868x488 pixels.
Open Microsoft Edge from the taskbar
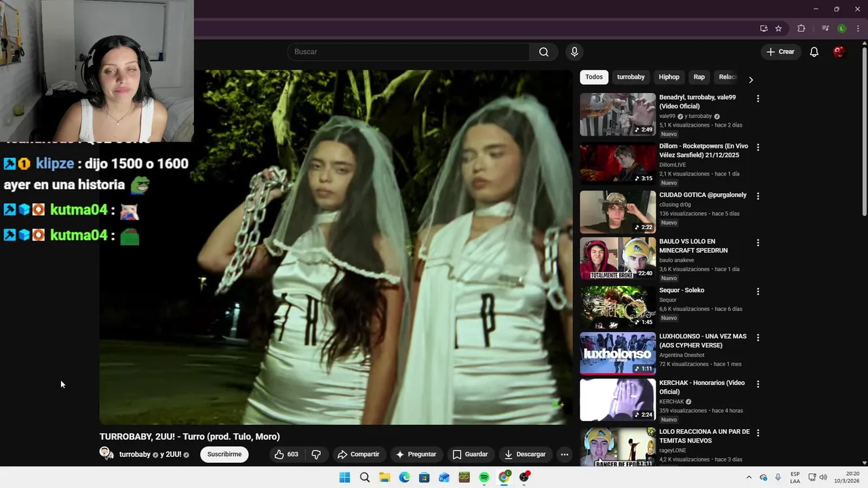(405, 477)
